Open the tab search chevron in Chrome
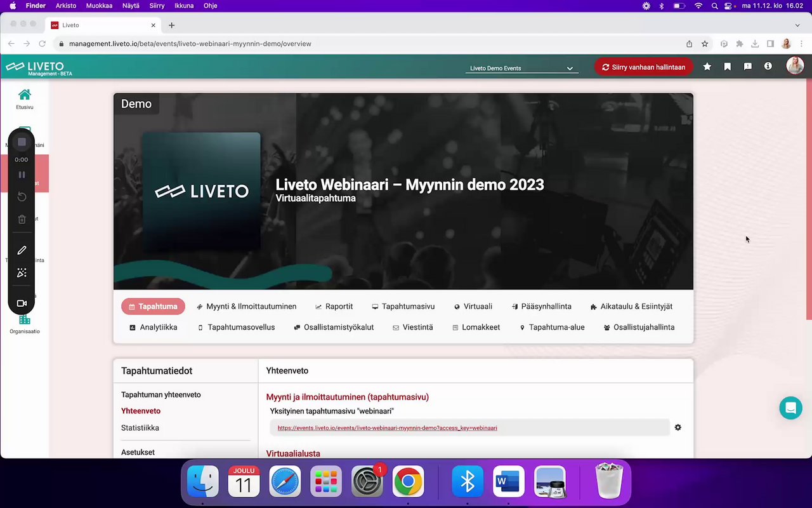The image size is (812, 508). tap(797, 25)
